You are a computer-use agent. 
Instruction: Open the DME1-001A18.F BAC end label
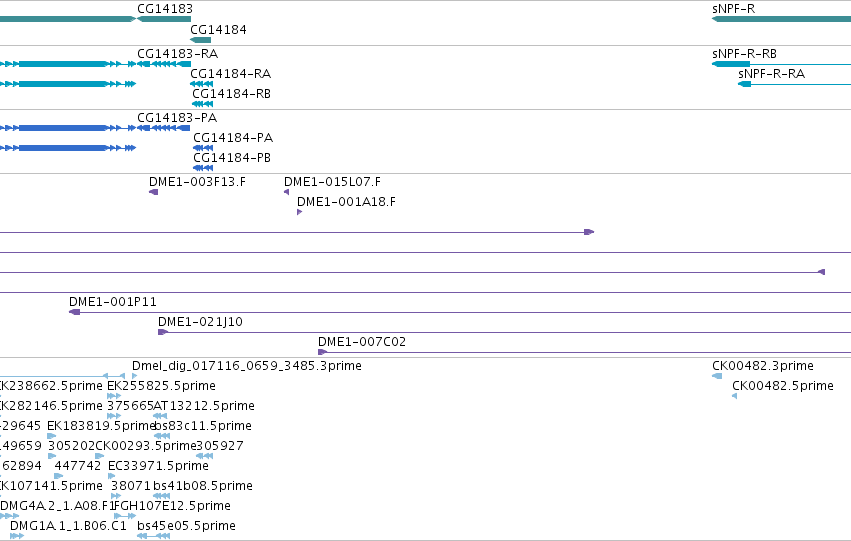(346, 202)
